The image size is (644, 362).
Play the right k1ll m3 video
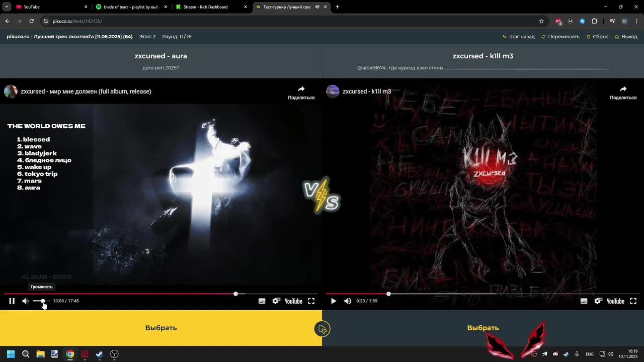pyautogui.click(x=333, y=301)
